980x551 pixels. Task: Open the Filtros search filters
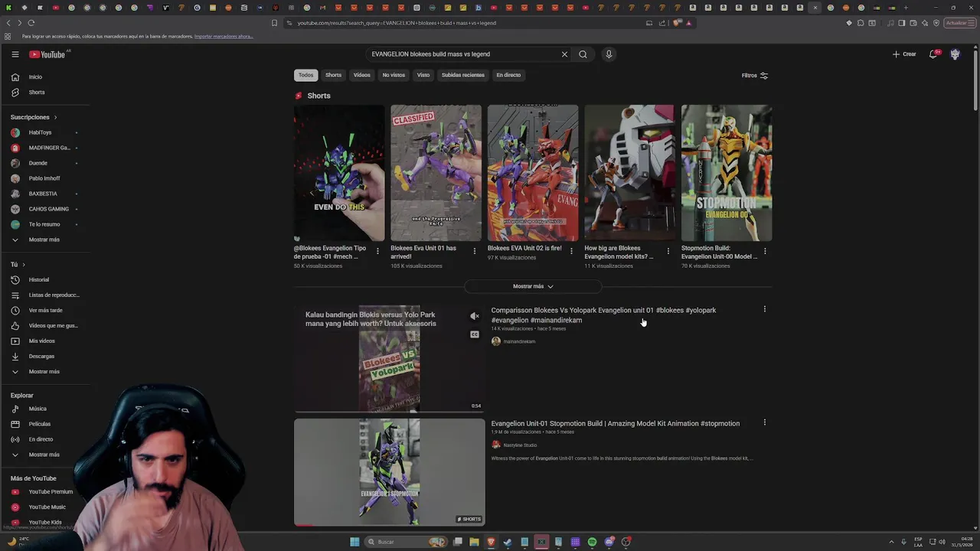click(755, 75)
